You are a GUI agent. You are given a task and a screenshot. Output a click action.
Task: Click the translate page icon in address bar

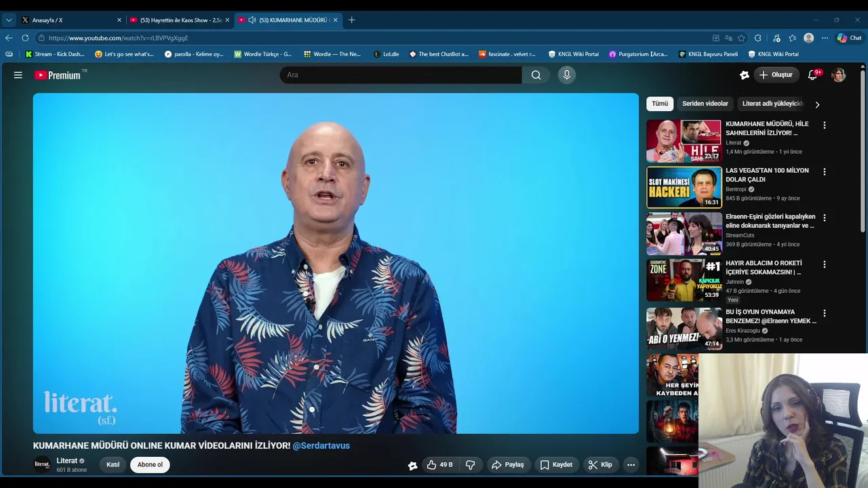tap(729, 38)
